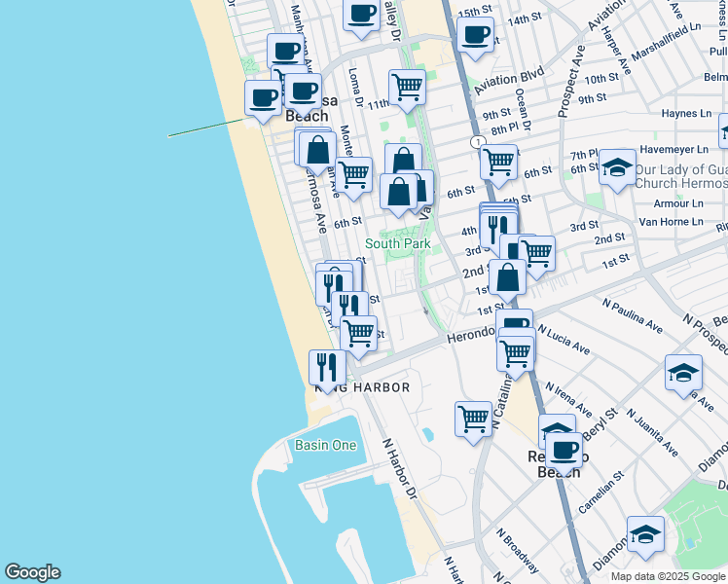
Task: Select the cafe marker on the beach by pier
Action: (x=263, y=101)
